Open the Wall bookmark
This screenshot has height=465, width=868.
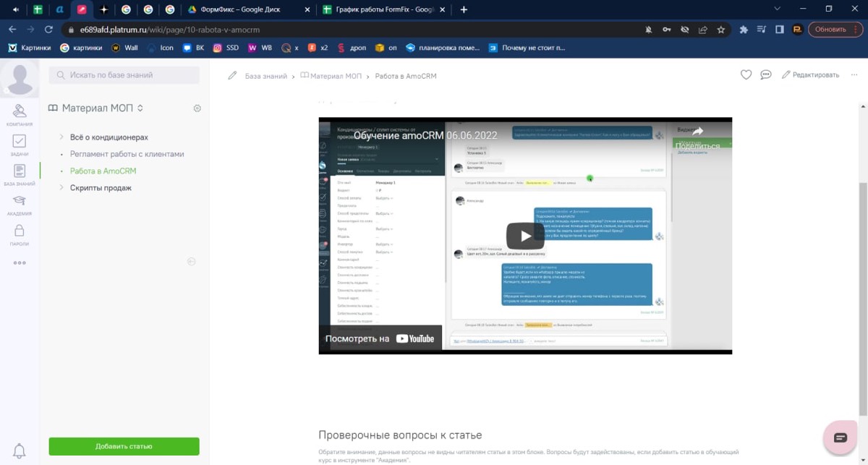tap(124, 48)
